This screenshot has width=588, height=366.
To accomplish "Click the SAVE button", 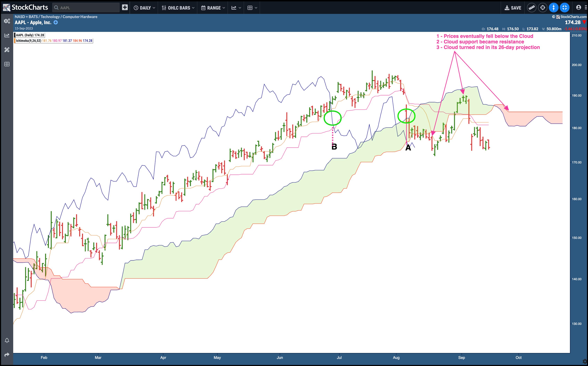I will [x=513, y=8].
